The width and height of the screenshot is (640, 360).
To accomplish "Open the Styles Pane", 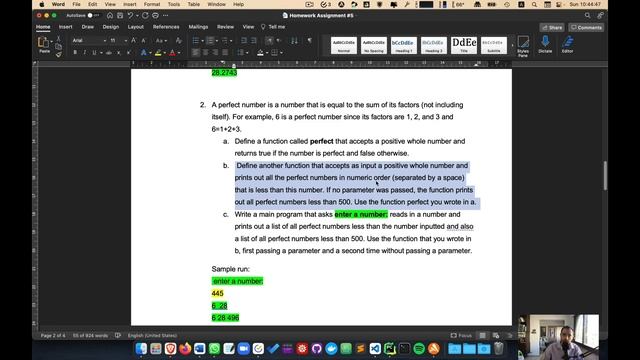I will (x=523, y=46).
